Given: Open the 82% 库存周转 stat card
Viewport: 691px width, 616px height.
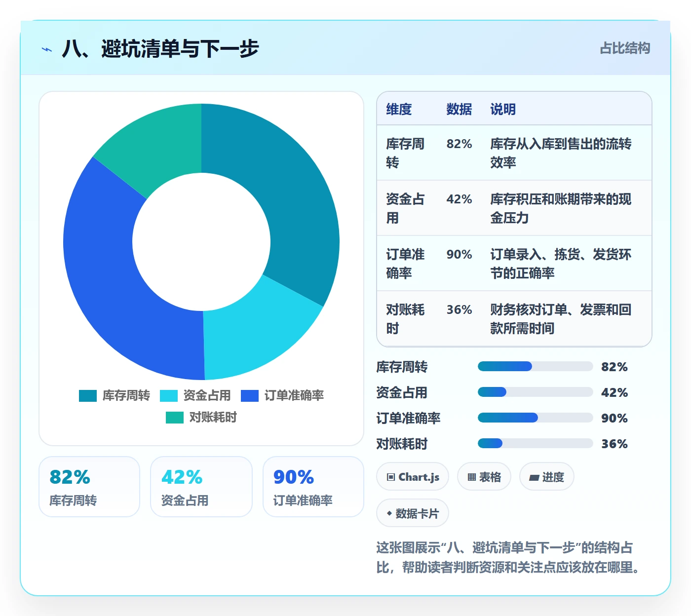Looking at the screenshot, I should click(x=89, y=487).
